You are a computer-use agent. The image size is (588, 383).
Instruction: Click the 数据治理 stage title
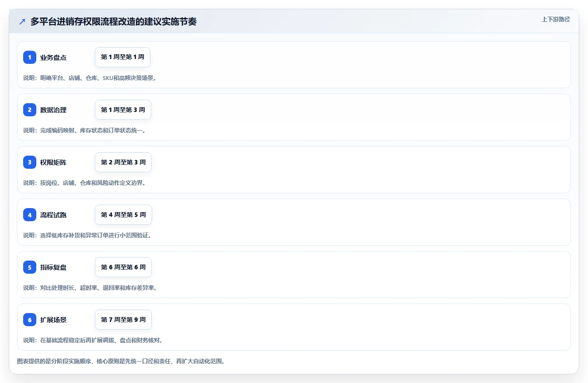pos(53,110)
